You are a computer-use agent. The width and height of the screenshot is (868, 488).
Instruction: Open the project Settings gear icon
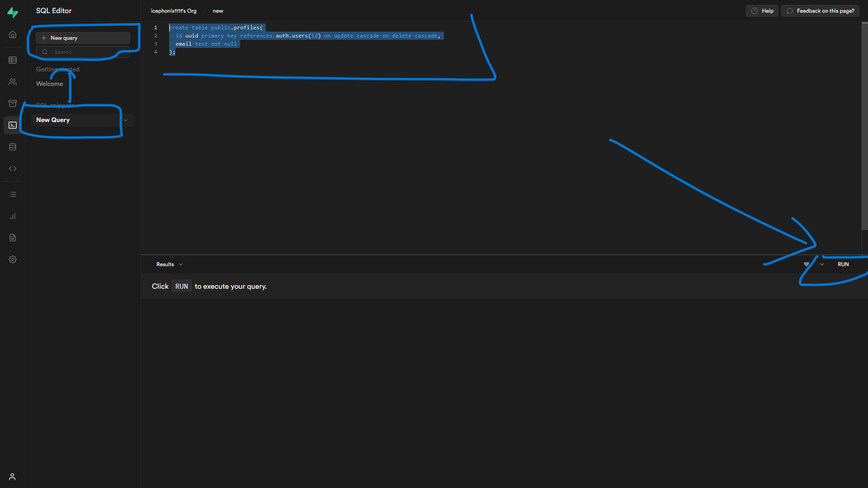click(13, 259)
